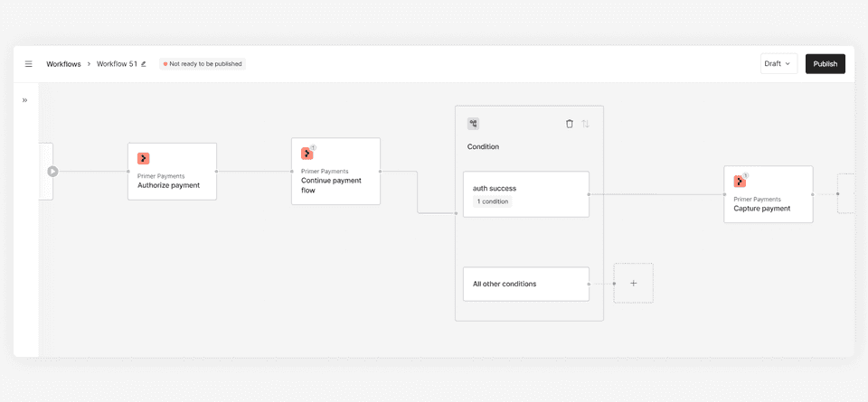This screenshot has width=868, height=402.
Task: Click the 1 condition tag
Action: [493, 201]
